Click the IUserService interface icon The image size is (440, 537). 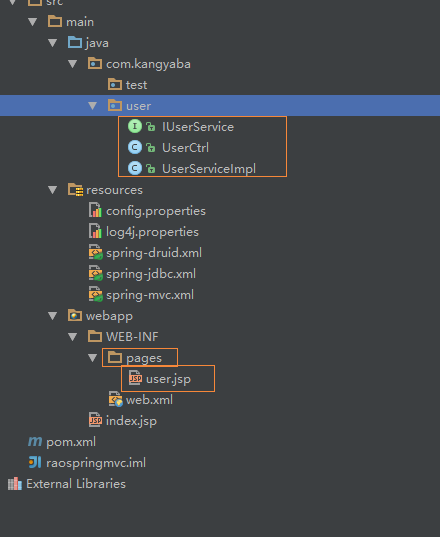pyautogui.click(x=135, y=126)
